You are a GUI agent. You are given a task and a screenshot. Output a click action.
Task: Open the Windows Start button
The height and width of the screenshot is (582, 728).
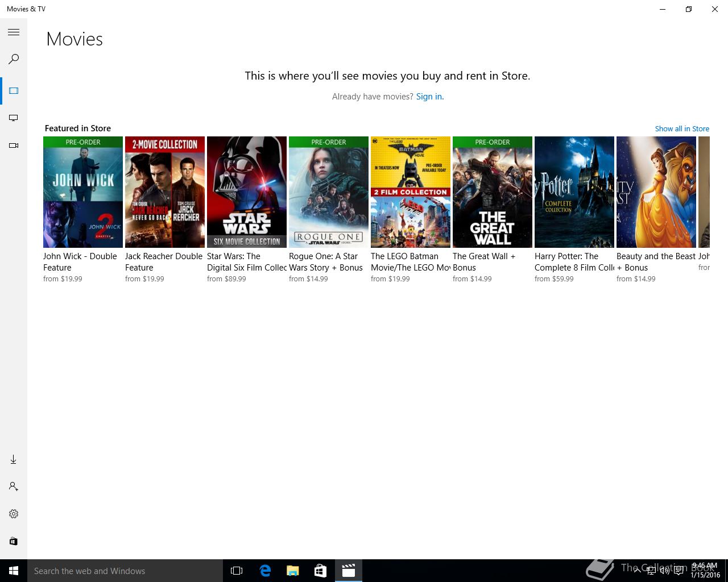click(14, 571)
